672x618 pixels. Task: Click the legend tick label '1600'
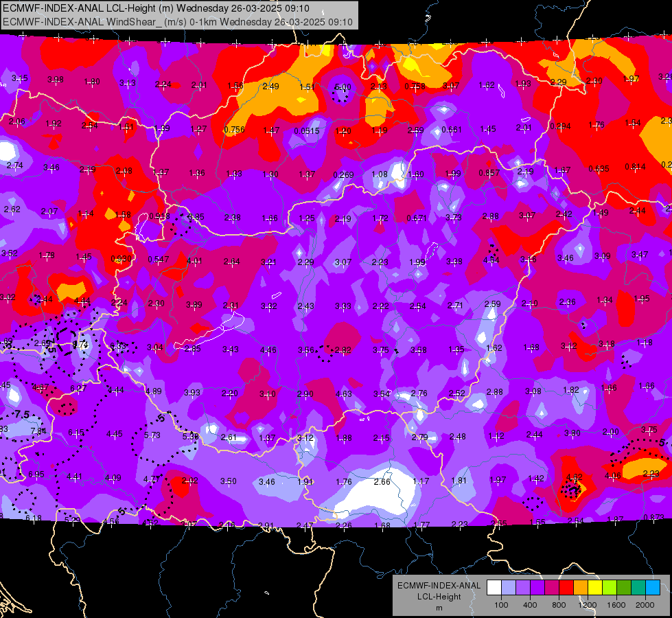tap(616, 605)
